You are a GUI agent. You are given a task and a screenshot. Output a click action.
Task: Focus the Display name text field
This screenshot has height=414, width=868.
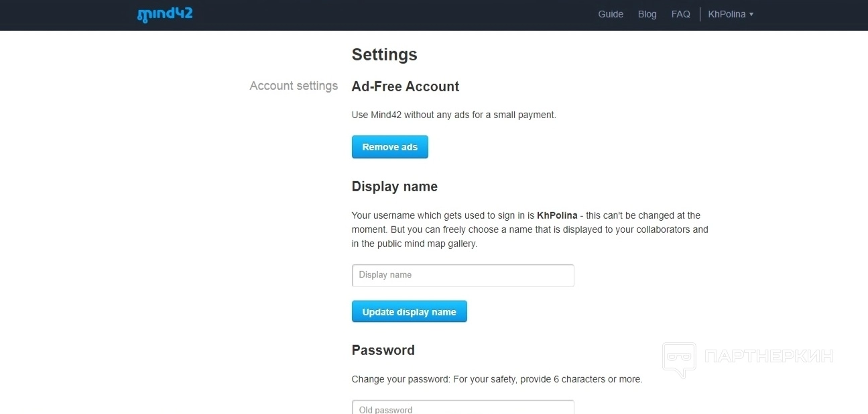pos(462,275)
